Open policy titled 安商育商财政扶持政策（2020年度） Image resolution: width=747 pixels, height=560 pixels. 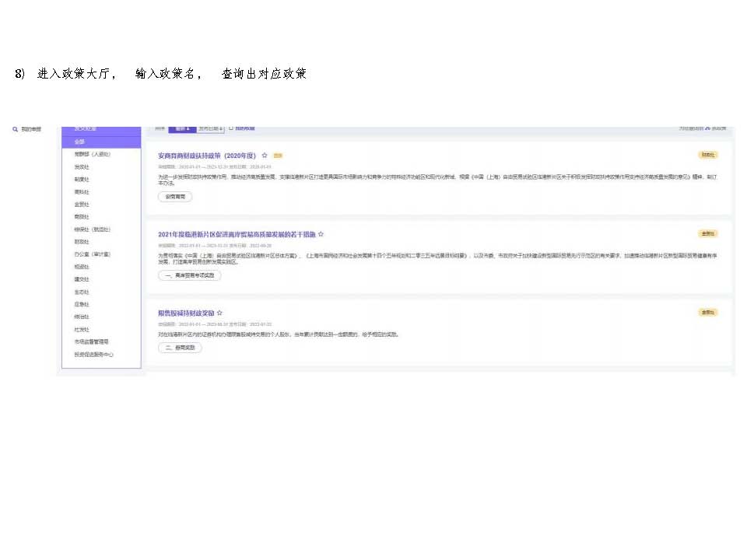(x=207, y=156)
